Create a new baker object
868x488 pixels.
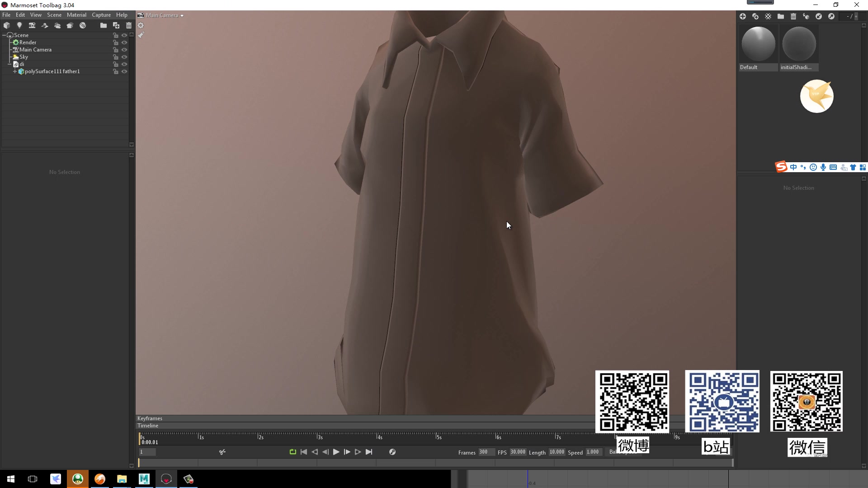coord(70,25)
